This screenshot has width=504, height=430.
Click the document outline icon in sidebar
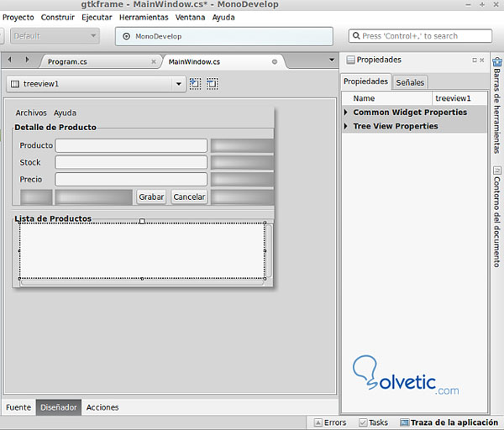[497, 170]
